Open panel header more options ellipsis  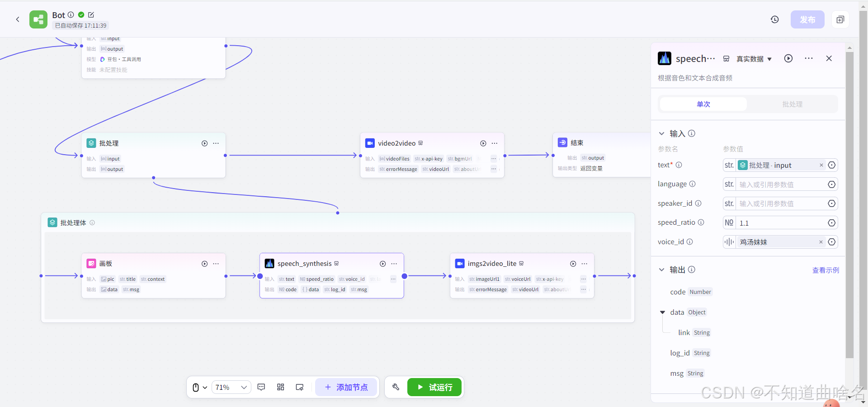pyautogui.click(x=809, y=59)
